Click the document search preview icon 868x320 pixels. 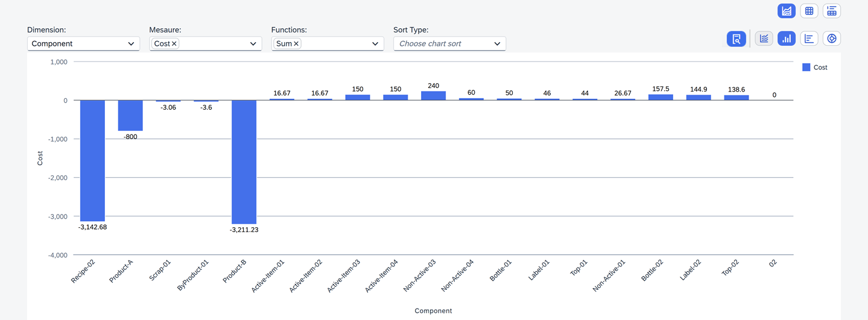tap(736, 39)
